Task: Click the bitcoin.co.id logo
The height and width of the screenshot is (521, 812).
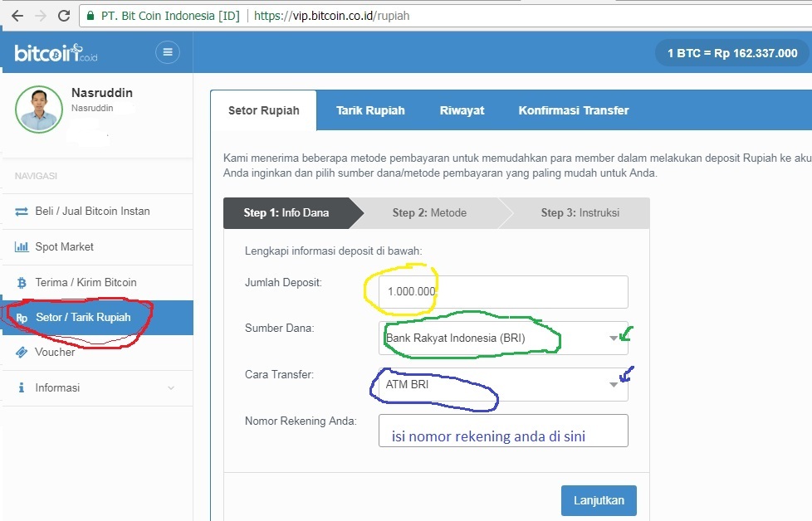Action: coord(56,53)
